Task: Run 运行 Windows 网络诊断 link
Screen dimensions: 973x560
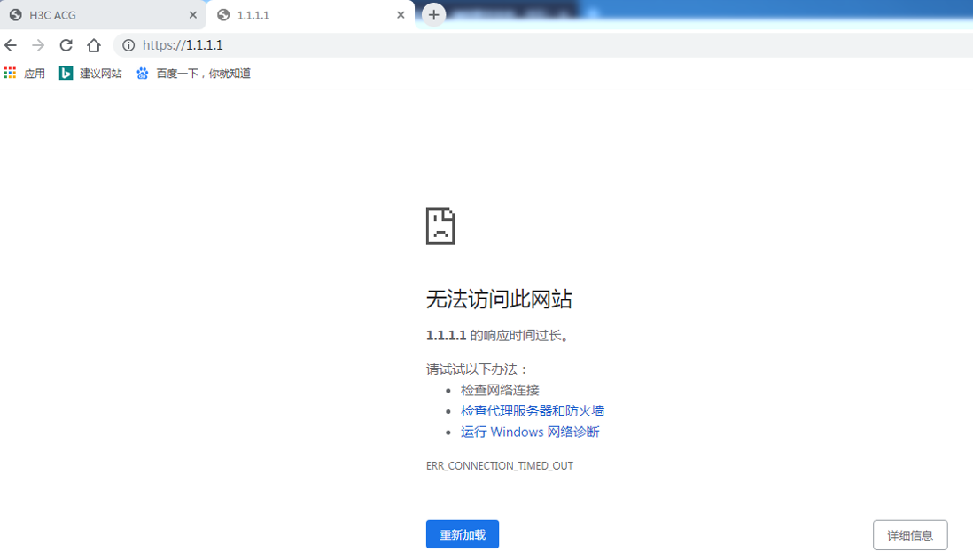Action: (x=530, y=432)
